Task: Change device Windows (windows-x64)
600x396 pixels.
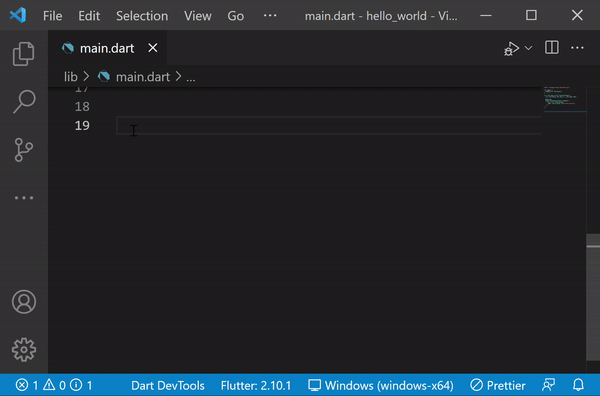Action: tap(381, 385)
